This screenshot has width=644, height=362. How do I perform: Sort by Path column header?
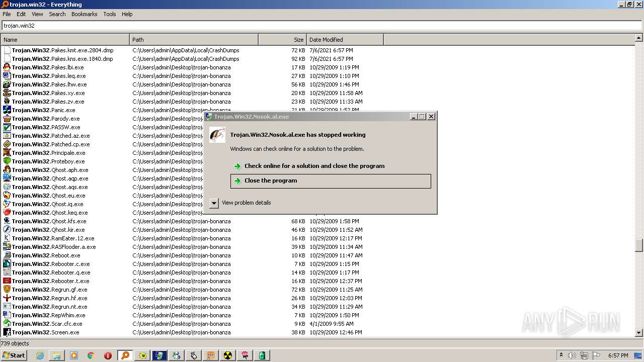[x=194, y=40]
